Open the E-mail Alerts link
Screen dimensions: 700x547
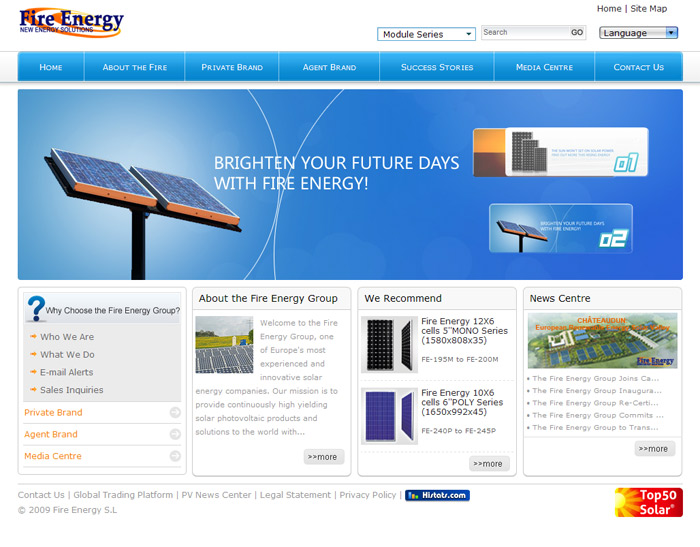pos(67,372)
